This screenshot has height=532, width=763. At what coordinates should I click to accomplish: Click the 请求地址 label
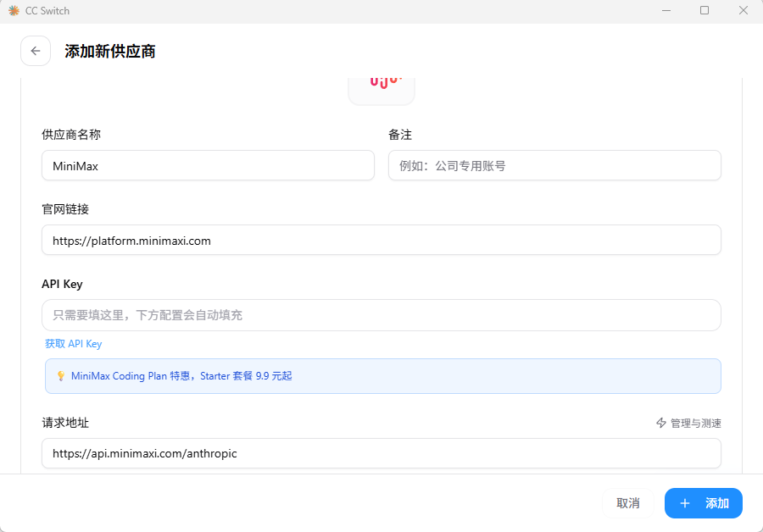[65, 423]
